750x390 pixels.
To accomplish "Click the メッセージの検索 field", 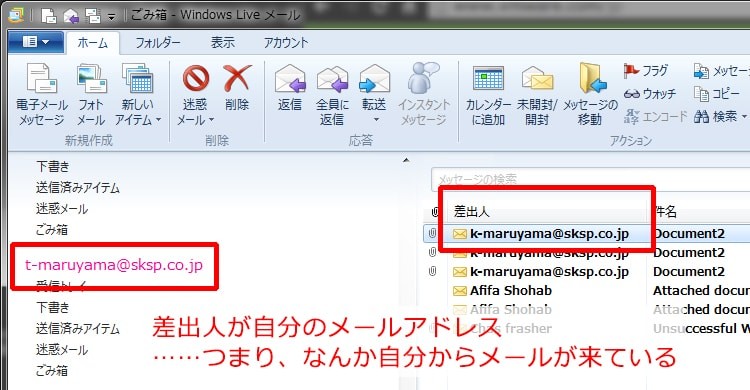I will point(590,179).
